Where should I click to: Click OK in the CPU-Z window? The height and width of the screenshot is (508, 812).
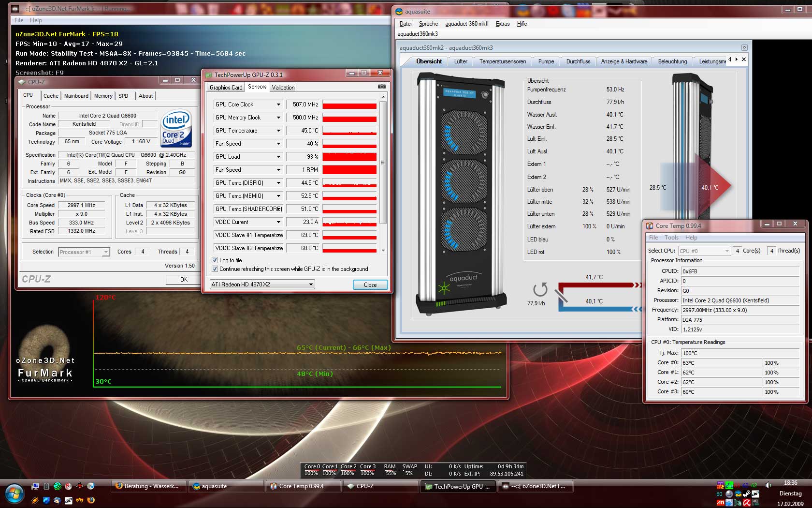tap(184, 279)
